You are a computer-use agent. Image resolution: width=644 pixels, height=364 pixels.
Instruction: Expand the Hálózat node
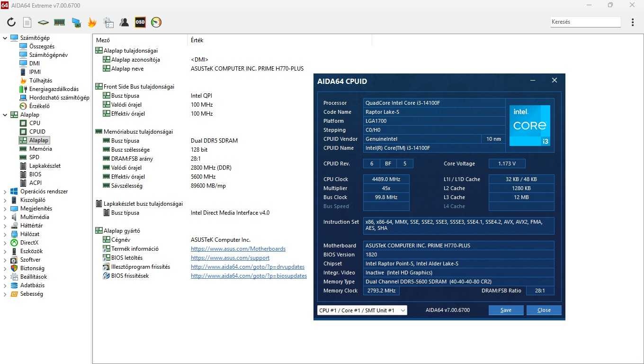(5, 234)
